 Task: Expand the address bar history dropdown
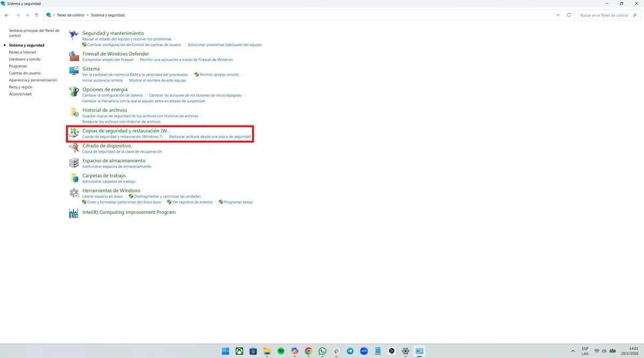click(557, 15)
